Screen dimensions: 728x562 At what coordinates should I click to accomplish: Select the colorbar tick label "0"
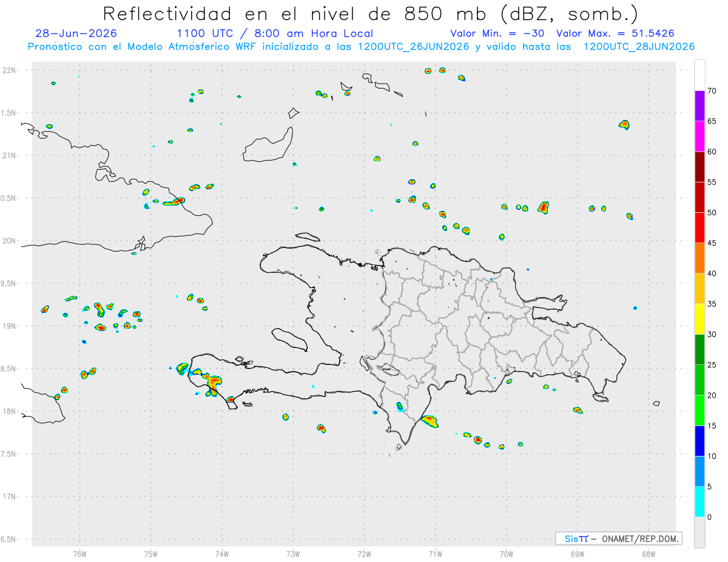(x=709, y=517)
